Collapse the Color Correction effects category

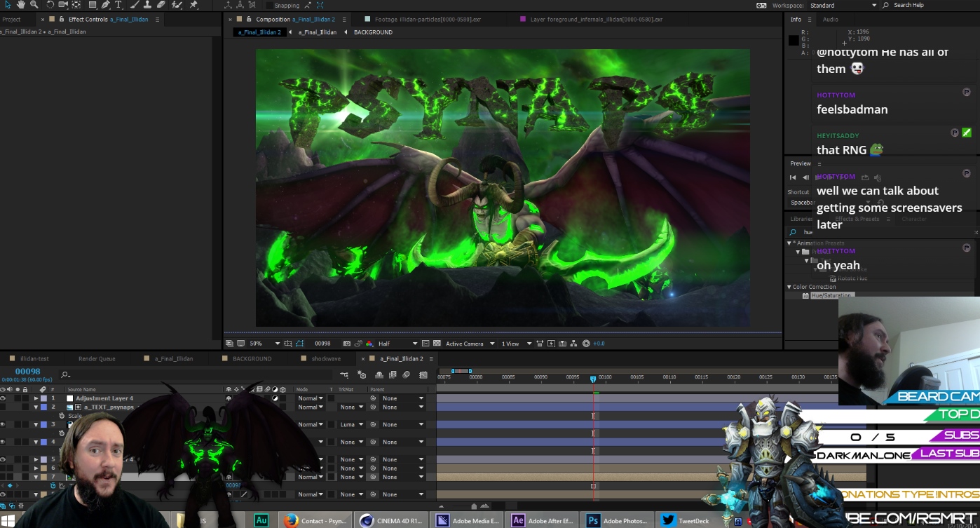click(x=789, y=287)
